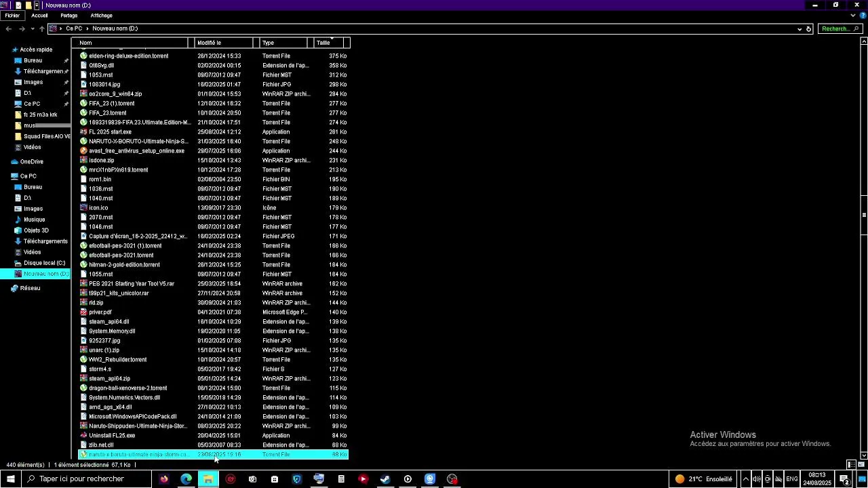Click the Réseau network icon in sidebar
This screenshot has width=868, height=488.
(x=14, y=288)
